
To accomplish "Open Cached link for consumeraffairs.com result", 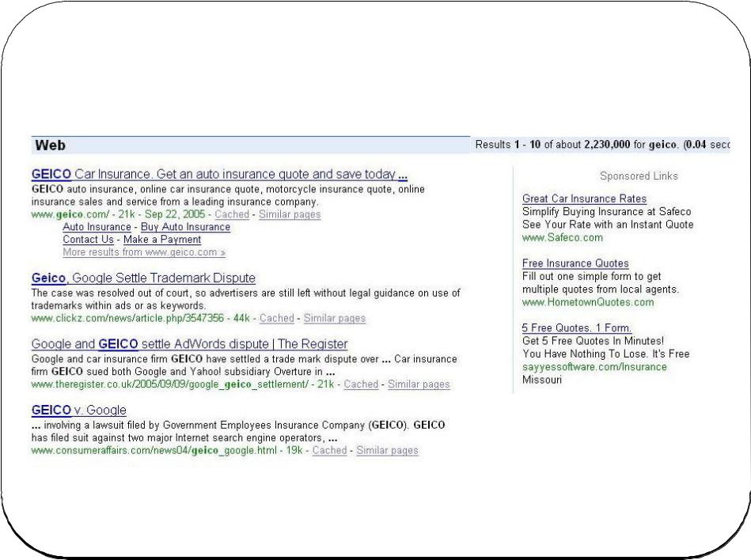I will pos(329,450).
